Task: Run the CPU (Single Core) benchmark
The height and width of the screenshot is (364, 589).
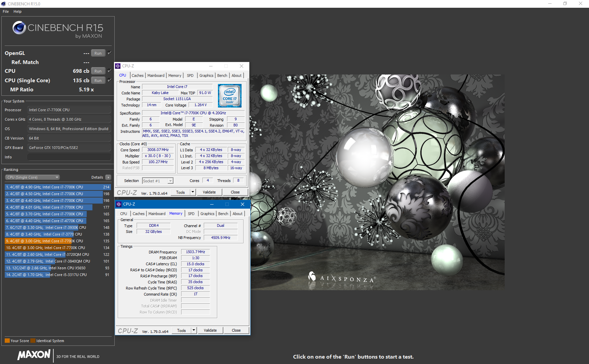Action: (98, 80)
